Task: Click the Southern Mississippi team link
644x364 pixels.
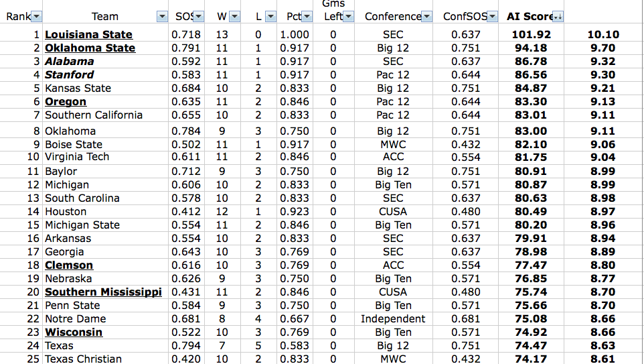Action: pos(103,292)
